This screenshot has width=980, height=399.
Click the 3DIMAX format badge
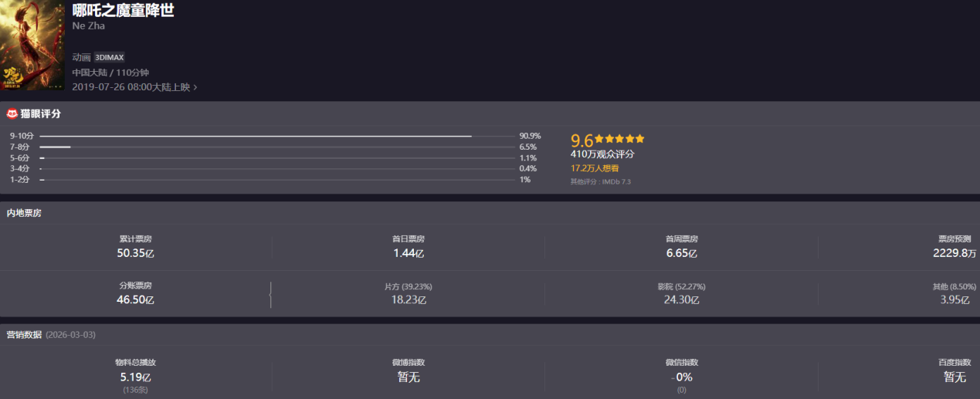click(x=109, y=57)
